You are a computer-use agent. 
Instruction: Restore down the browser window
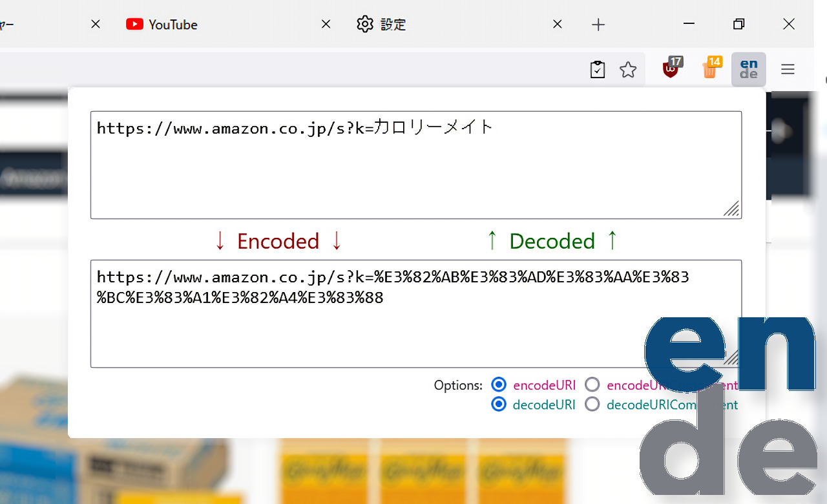tap(739, 25)
